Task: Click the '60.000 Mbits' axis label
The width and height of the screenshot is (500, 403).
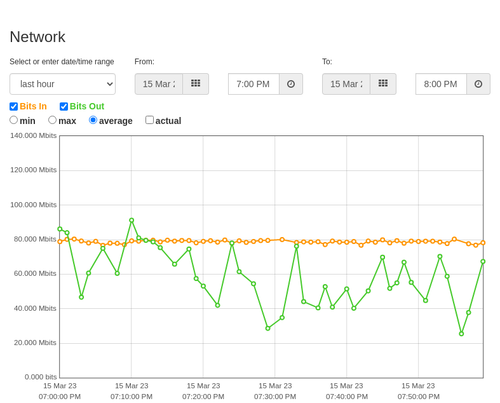Action: [35, 274]
